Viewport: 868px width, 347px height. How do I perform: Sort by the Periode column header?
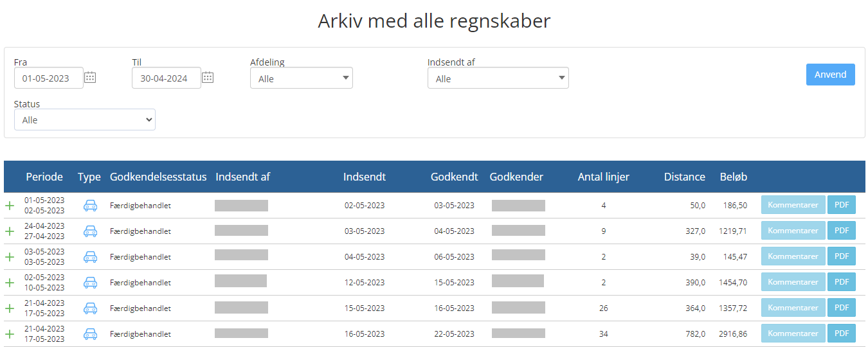44,177
